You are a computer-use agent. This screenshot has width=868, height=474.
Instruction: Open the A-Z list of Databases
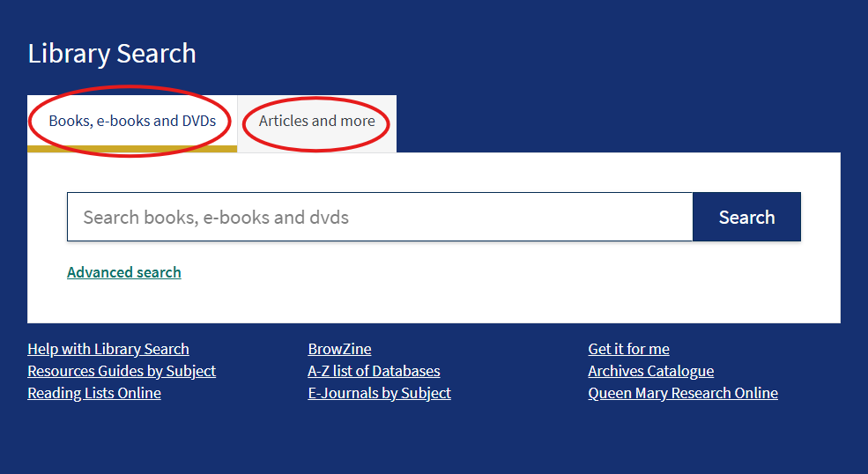point(374,371)
